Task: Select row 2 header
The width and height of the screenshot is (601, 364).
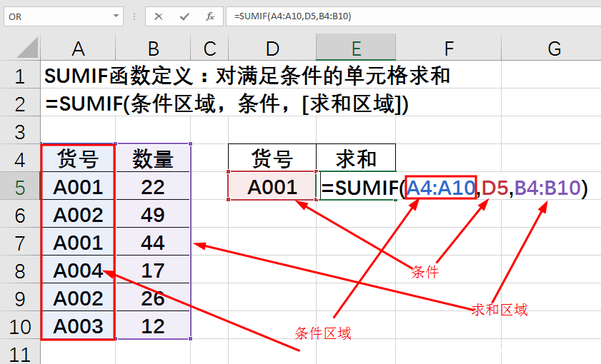Action: pyautogui.click(x=20, y=103)
